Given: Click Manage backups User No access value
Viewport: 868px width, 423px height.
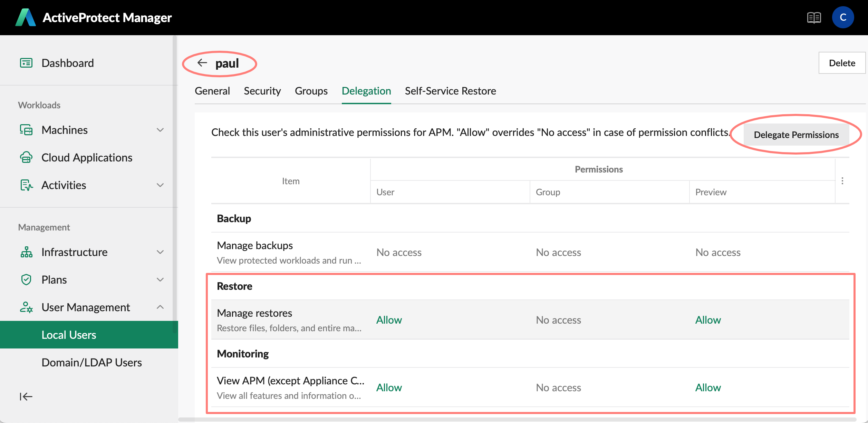Looking at the screenshot, I should [x=399, y=252].
